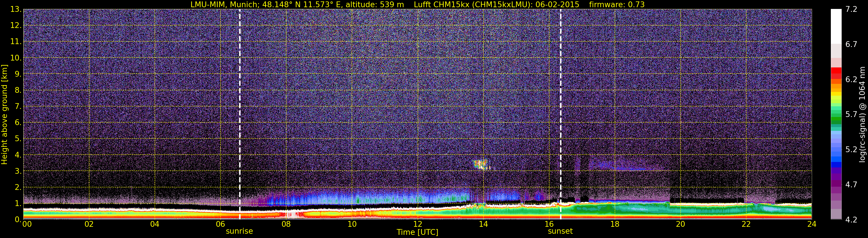This screenshot has height=238, width=868.
Task: Select the dashed white sunrise marker line
Action: pos(240,114)
